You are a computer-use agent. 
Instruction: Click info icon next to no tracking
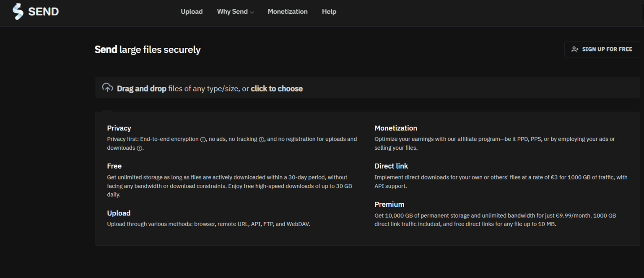262,140
